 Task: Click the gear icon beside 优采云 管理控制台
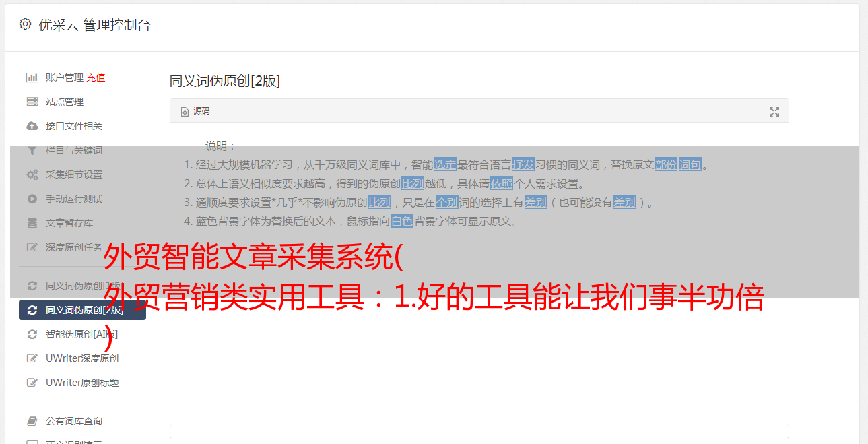(25, 24)
